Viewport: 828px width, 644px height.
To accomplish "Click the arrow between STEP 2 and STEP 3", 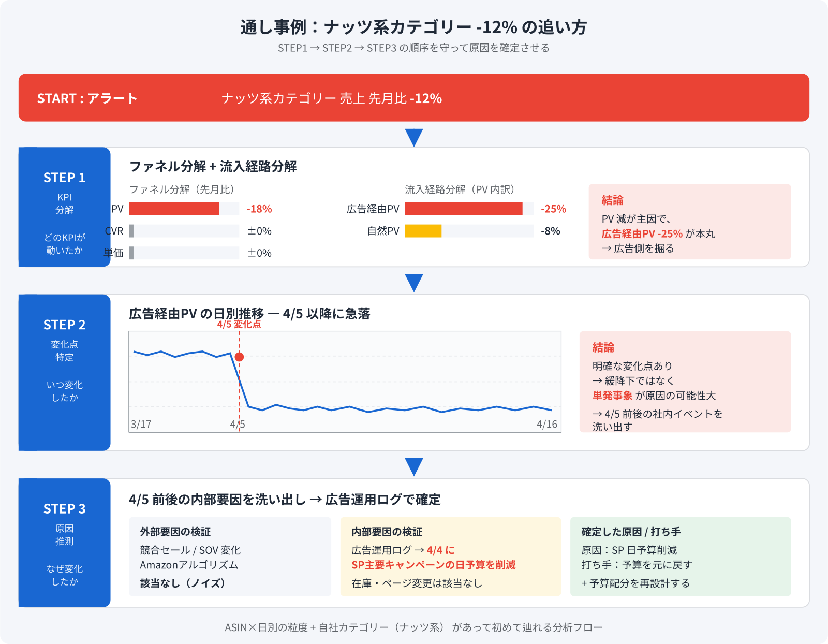I will click(413, 467).
